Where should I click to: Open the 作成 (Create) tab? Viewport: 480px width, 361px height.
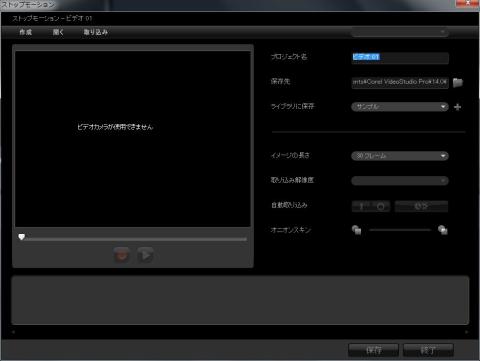click(x=26, y=32)
